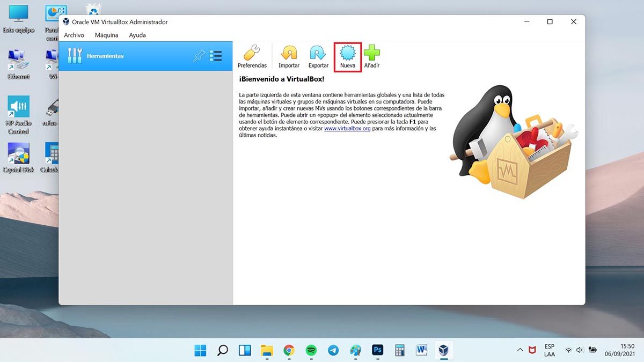Click the Exportar appliance icon
This screenshot has height=362, width=644.
click(x=318, y=56)
